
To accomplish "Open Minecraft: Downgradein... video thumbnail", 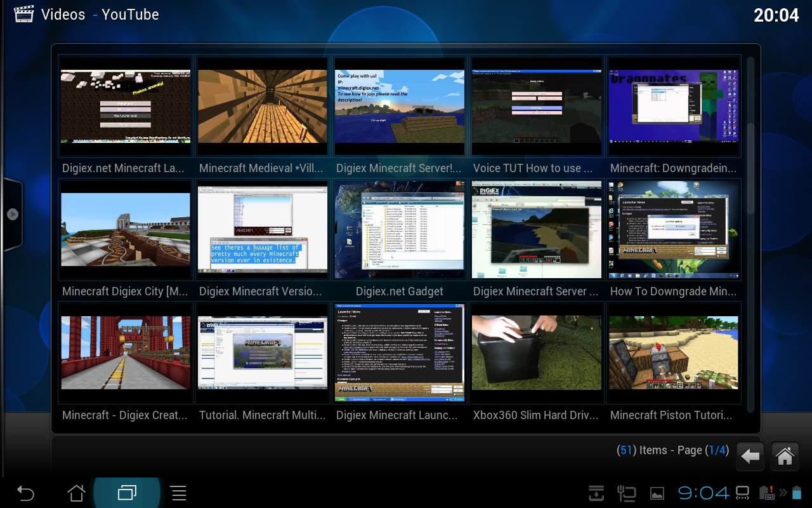I will [674, 106].
